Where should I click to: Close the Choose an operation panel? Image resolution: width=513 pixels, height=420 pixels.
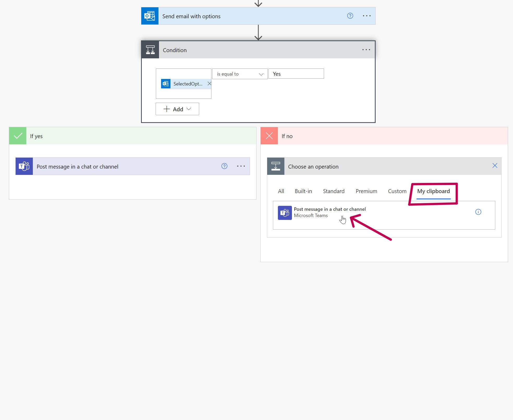pos(495,166)
